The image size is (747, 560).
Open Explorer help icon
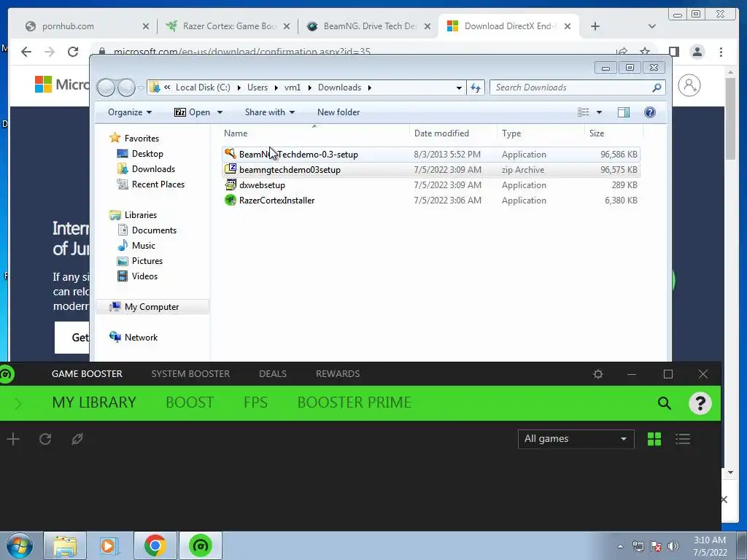pos(650,112)
